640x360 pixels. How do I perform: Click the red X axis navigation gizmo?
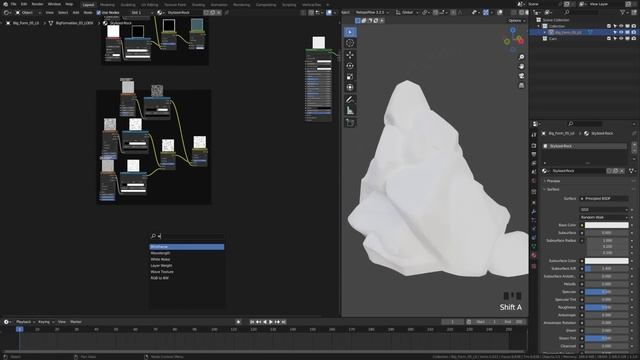point(520,40)
